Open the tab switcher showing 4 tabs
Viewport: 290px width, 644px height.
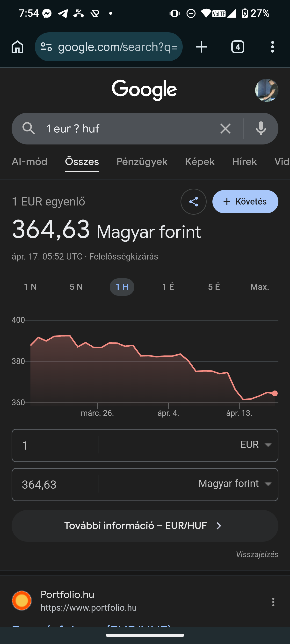pyautogui.click(x=237, y=47)
